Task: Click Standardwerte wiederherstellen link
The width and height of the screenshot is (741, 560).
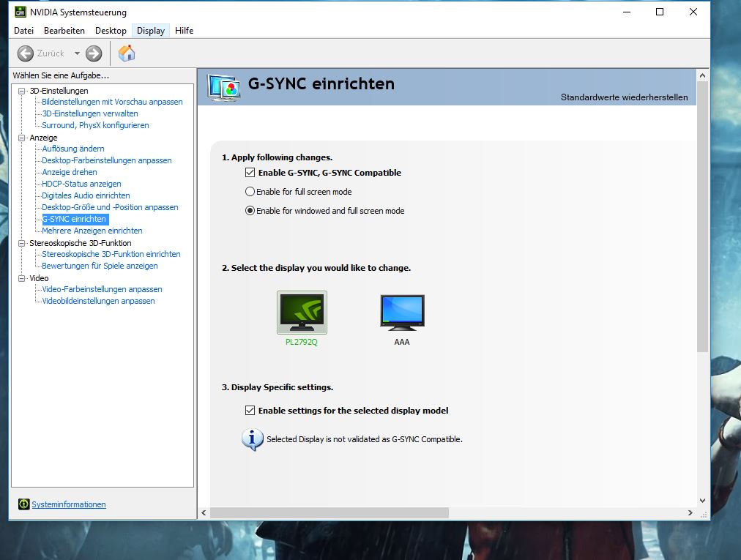Action: pos(625,97)
